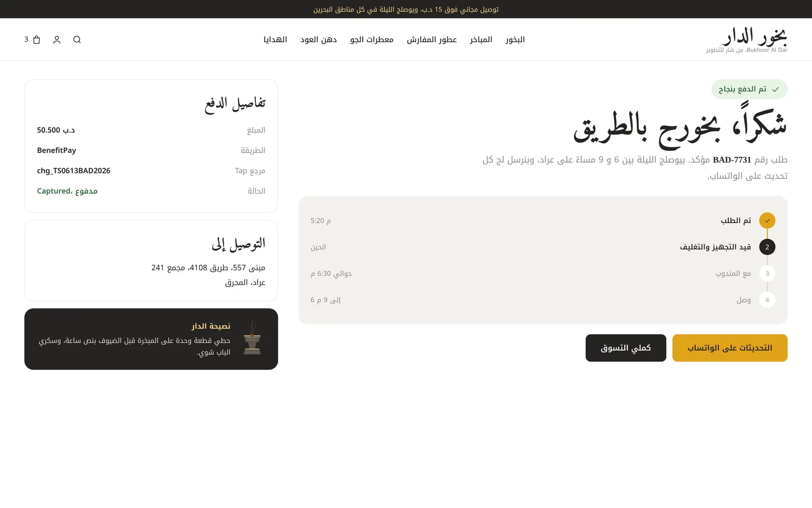Click the كملي التسوق button
The width and height of the screenshot is (812, 508).
(x=626, y=348)
